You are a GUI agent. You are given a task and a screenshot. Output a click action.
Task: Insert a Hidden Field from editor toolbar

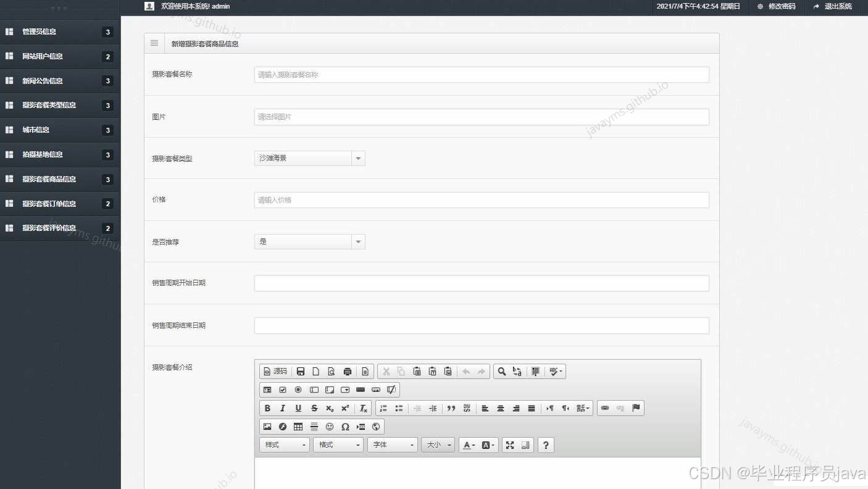click(391, 390)
